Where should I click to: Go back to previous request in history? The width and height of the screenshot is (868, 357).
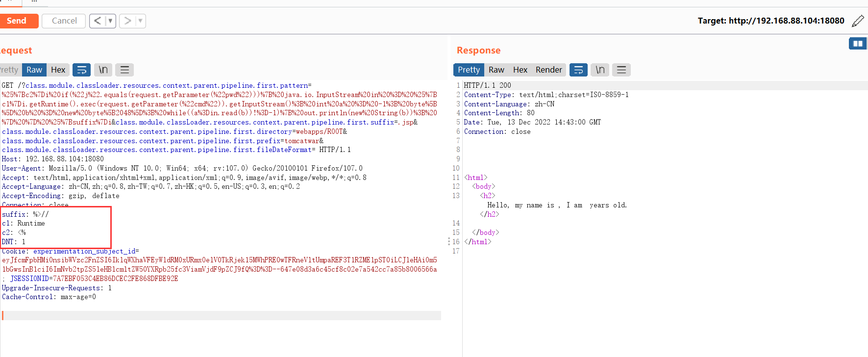[x=98, y=21]
